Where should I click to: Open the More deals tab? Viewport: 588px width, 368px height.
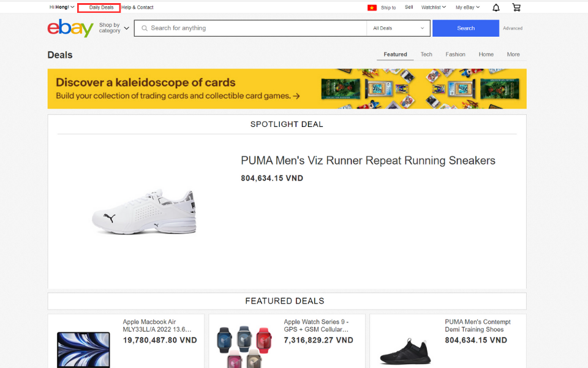(513, 55)
